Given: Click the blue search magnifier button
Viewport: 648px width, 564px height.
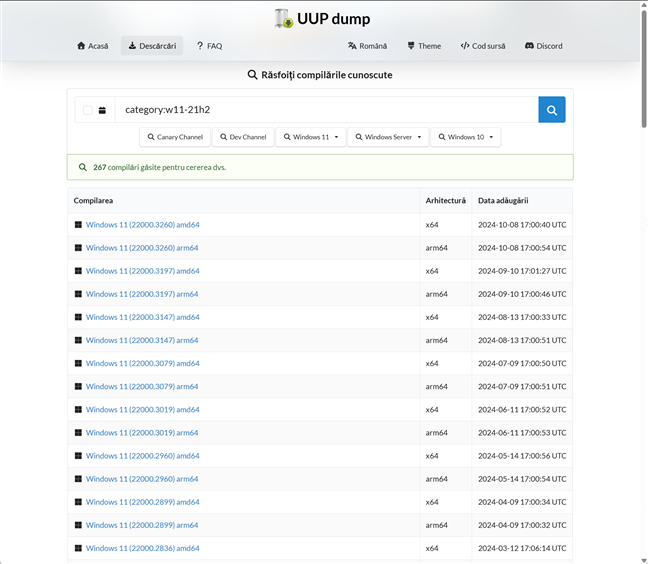Looking at the screenshot, I should coord(551,110).
